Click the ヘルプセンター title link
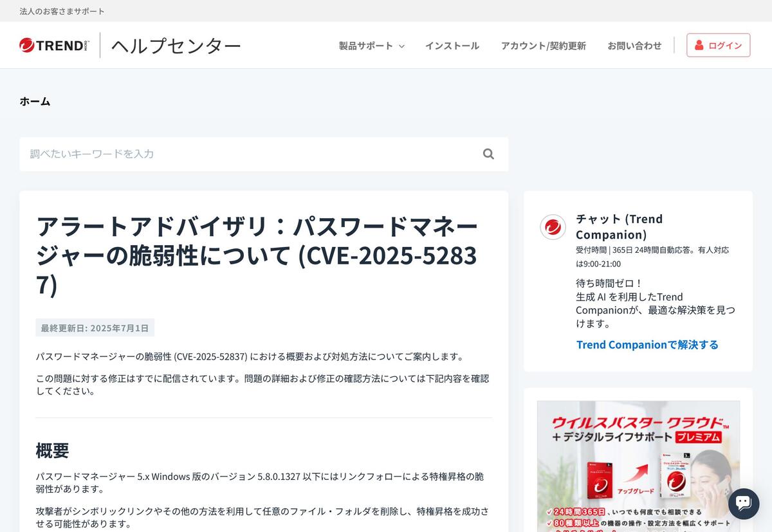The image size is (772, 532). click(176, 45)
